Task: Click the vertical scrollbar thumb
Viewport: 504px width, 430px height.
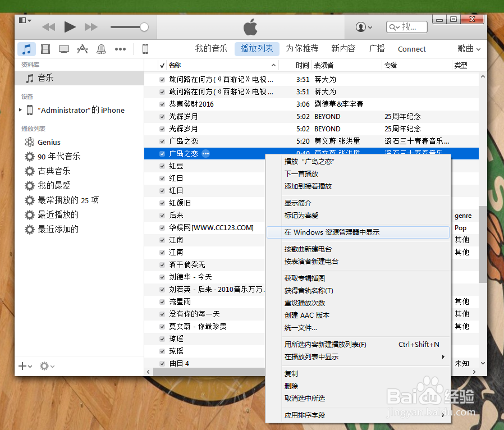Action: (483, 244)
